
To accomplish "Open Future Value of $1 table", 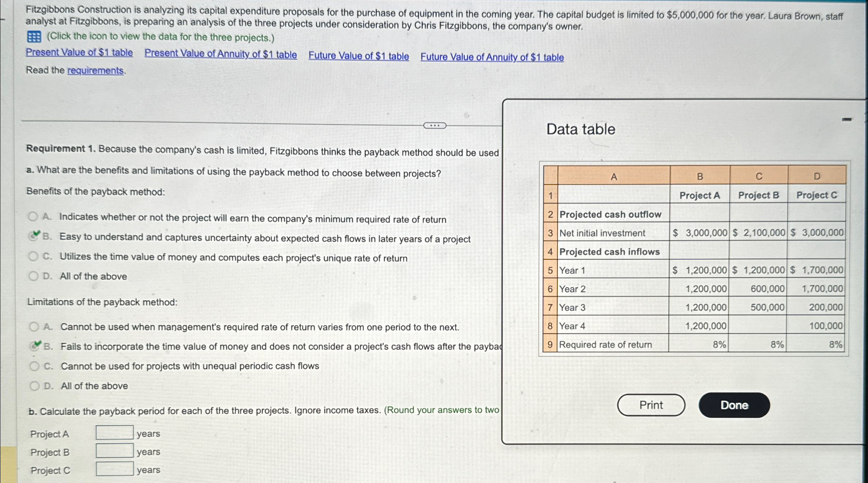I will [359, 56].
